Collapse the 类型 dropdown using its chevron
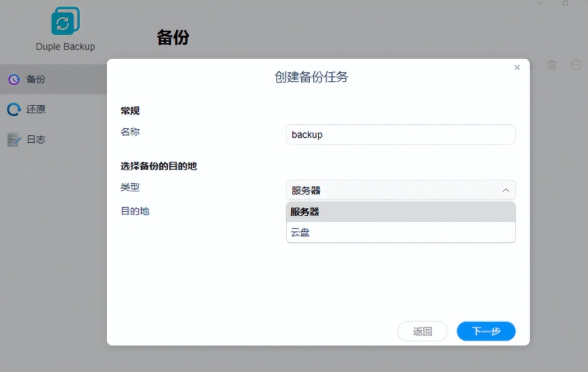This screenshot has width=588, height=372. 505,190
